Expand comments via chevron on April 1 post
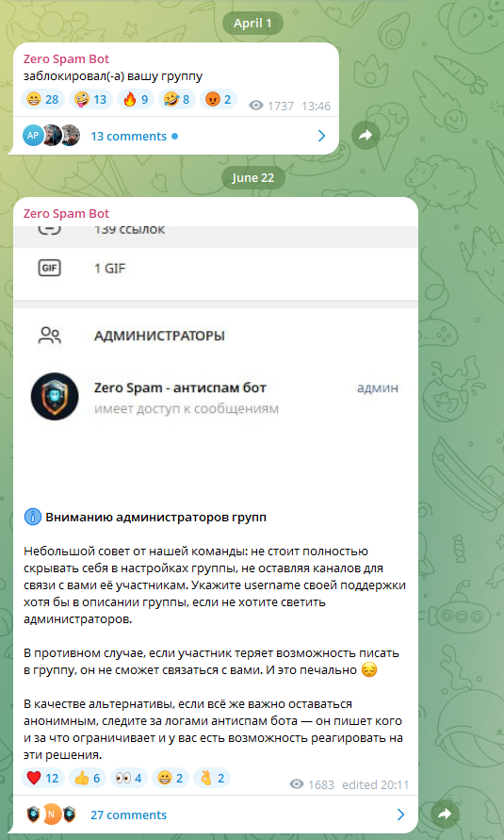504x840 pixels. pos(321,136)
